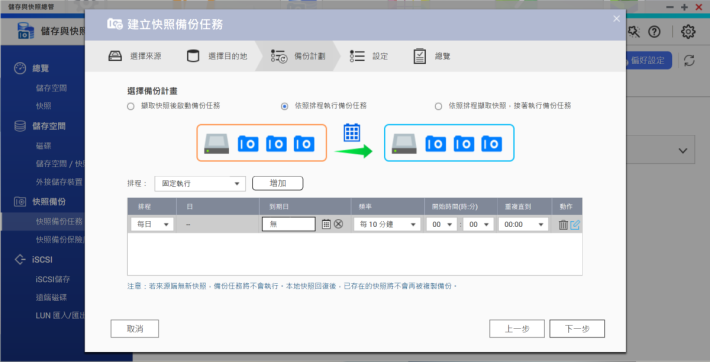Click the 總覽 overview icon in sidebar
This screenshot has height=362, width=710.
click(x=20, y=68)
